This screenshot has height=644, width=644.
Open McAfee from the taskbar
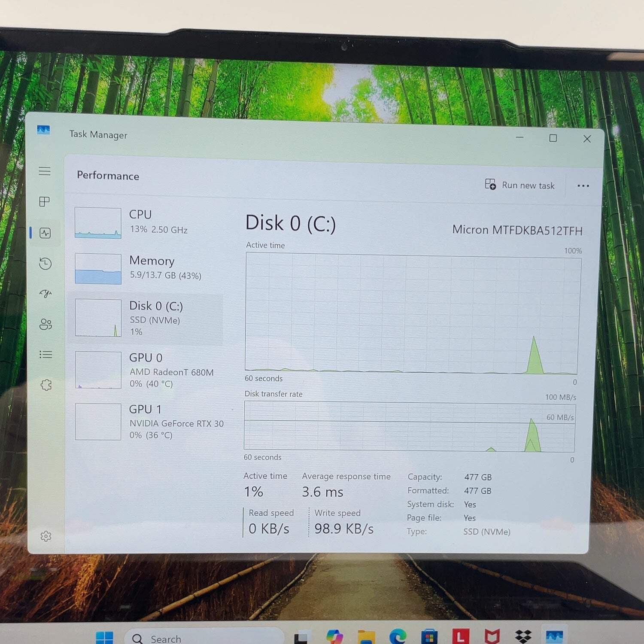(x=492, y=637)
